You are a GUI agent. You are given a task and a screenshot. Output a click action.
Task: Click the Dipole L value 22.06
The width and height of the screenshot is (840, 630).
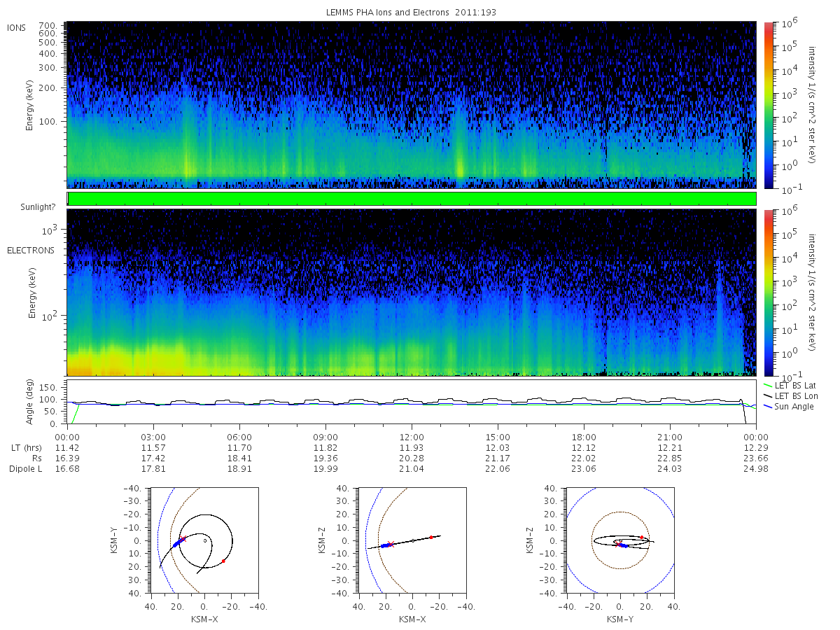pos(498,468)
